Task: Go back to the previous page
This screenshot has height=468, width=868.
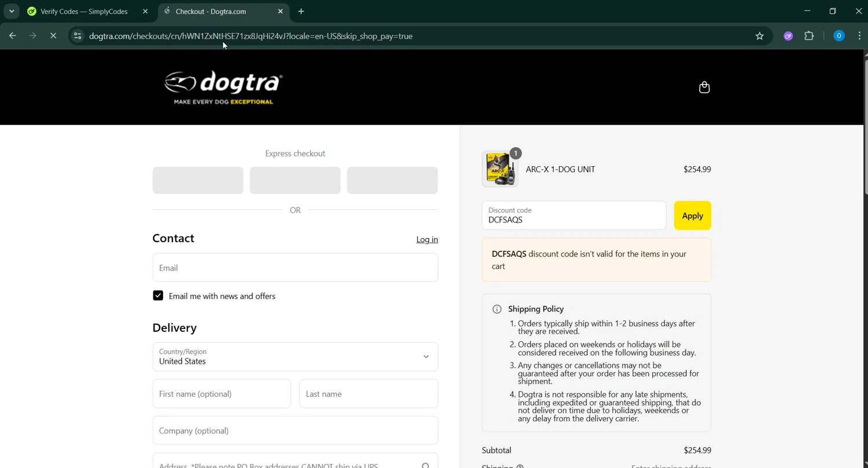Action: coord(13,36)
